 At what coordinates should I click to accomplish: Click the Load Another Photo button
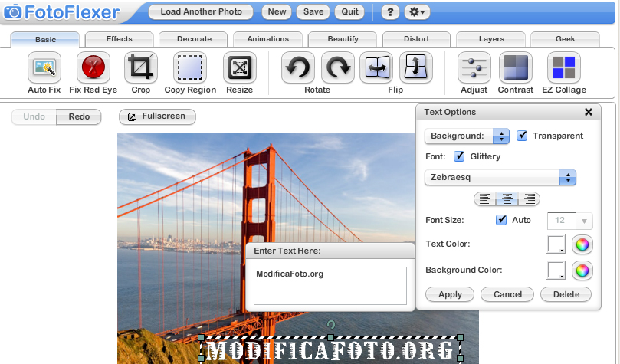click(201, 12)
